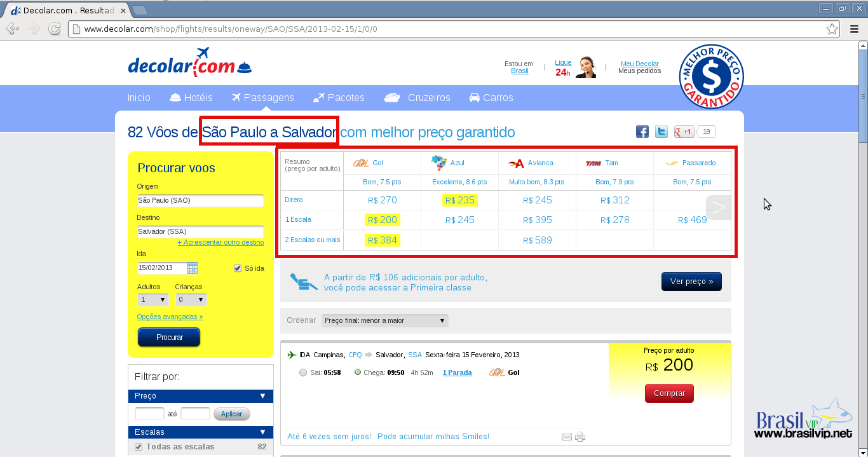Open the Ordenar sort dropdown
The width and height of the screenshot is (868, 457).
point(385,320)
